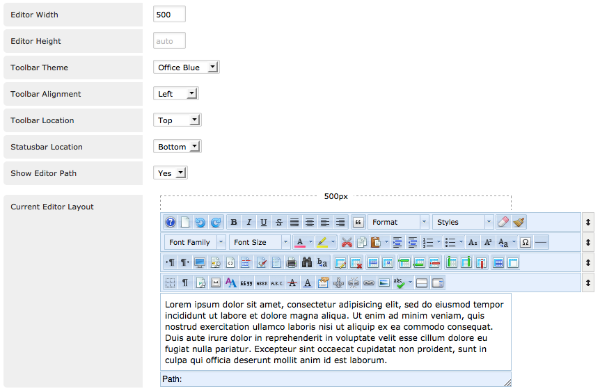Open the Font Family dropdown
Image resolution: width=600 pixels, height=391 pixels.
tap(195, 243)
